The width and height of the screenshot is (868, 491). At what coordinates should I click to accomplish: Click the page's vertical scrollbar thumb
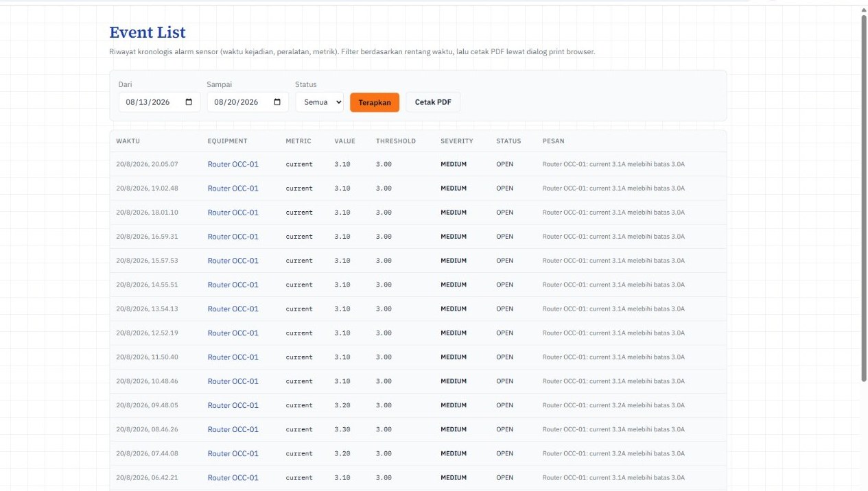coord(864,197)
